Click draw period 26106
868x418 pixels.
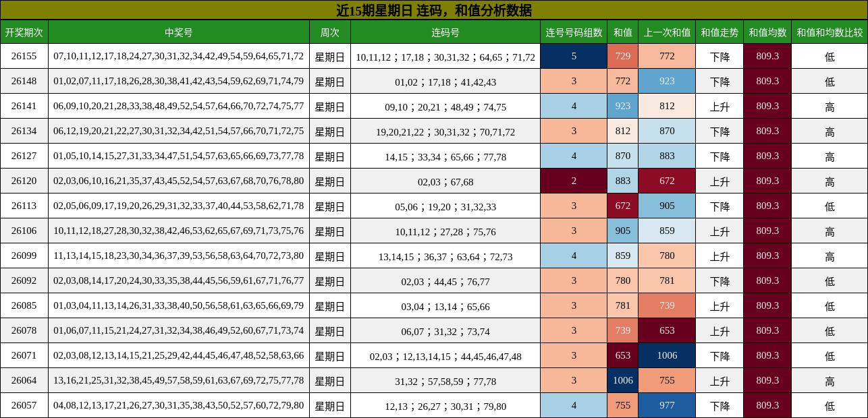(24, 231)
